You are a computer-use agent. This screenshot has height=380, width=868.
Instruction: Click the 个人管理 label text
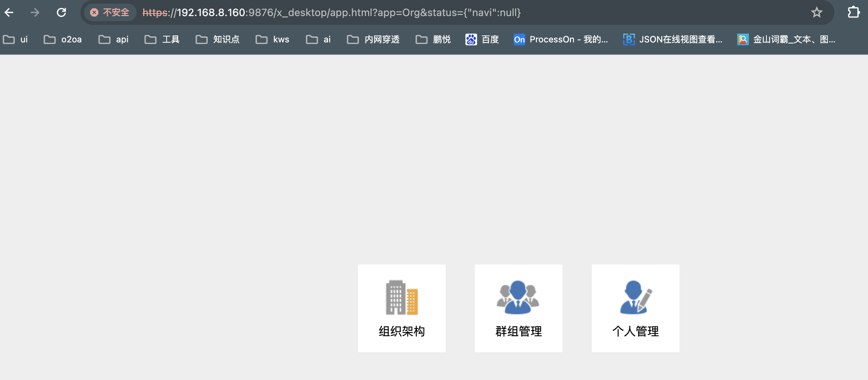tap(636, 331)
